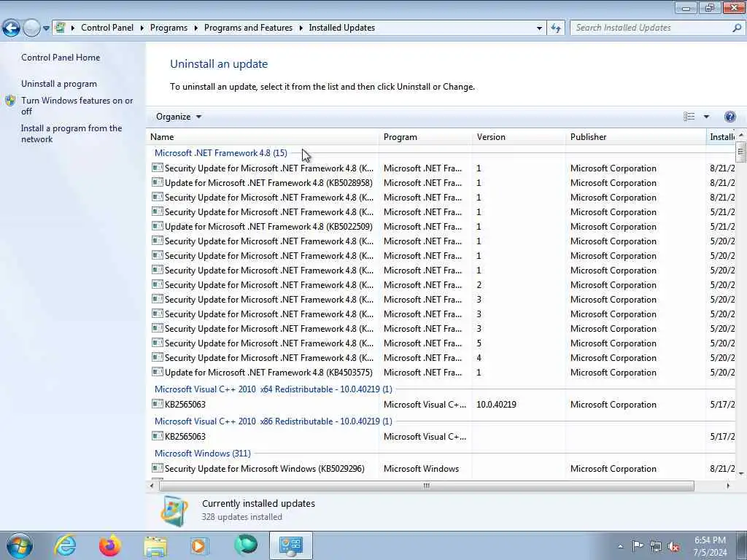The image size is (747, 560).
Task: Expand the arrow after Programs and Features
Action: click(x=301, y=28)
